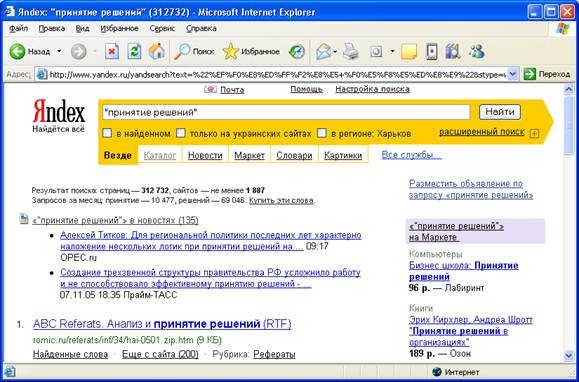Click the Яndex logo
The image size is (579, 382).
coord(59,115)
